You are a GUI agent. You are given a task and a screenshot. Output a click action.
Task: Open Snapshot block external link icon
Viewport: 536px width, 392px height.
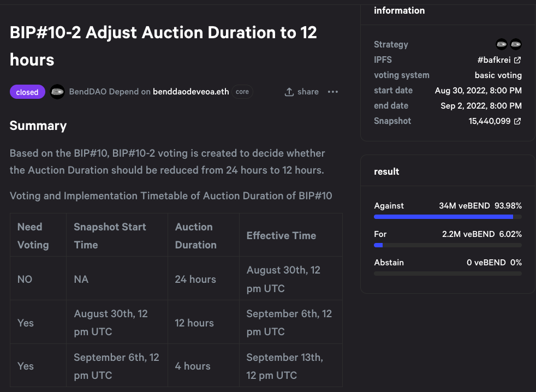click(x=517, y=121)
